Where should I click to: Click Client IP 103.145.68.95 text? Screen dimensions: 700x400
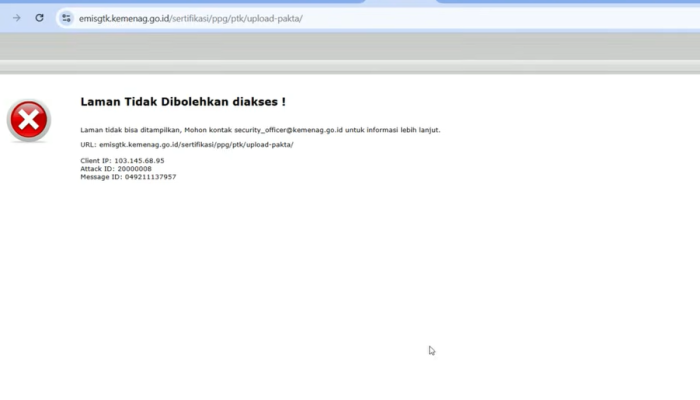coord(122,161)
